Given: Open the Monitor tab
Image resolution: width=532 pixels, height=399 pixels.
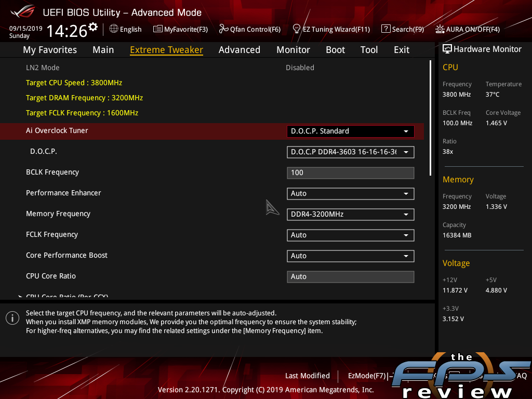Looking at the screenshot, I should pos(293,49).
